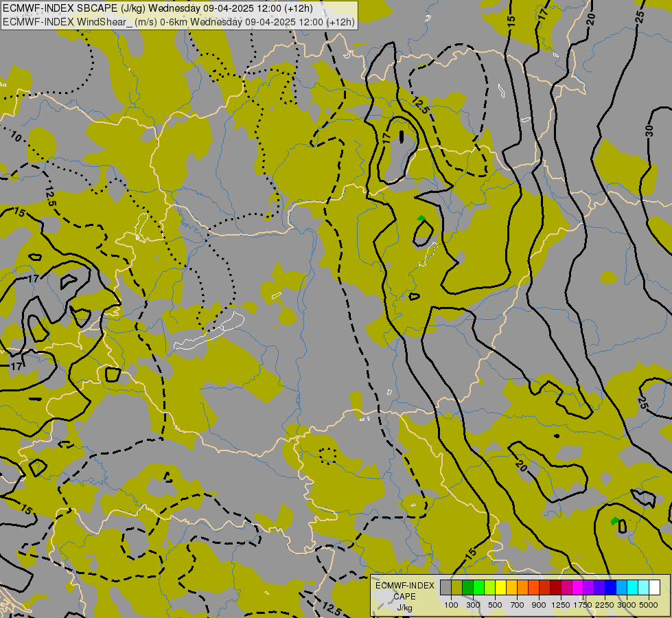Click the 1250 legend value label
This screenshot has width=672, height=618.
(561, 605)
